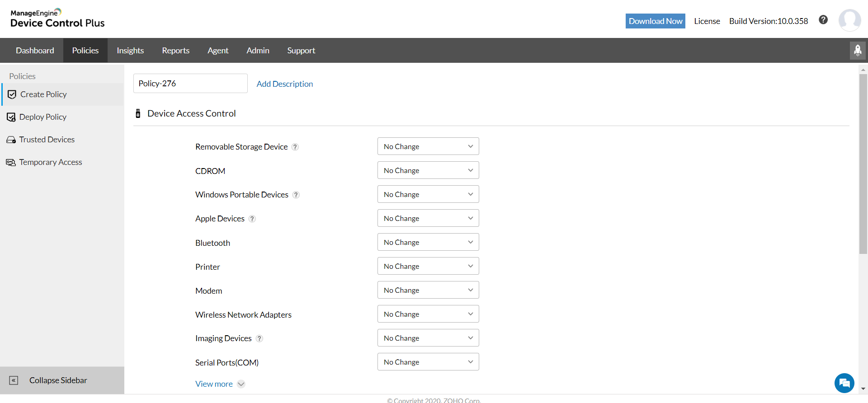Click the Collapse Sidebar arrow icon

(14, 380)
